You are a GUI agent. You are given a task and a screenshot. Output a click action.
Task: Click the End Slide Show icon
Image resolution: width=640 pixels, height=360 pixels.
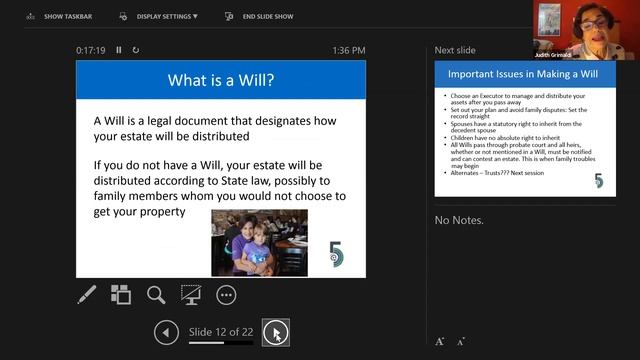point(229,16)
